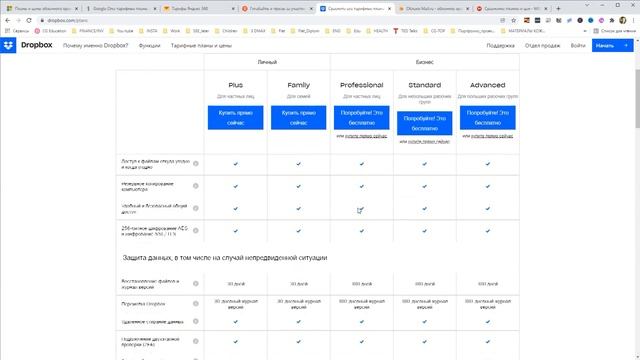Switch to the first browser tab

coord(41,8)
